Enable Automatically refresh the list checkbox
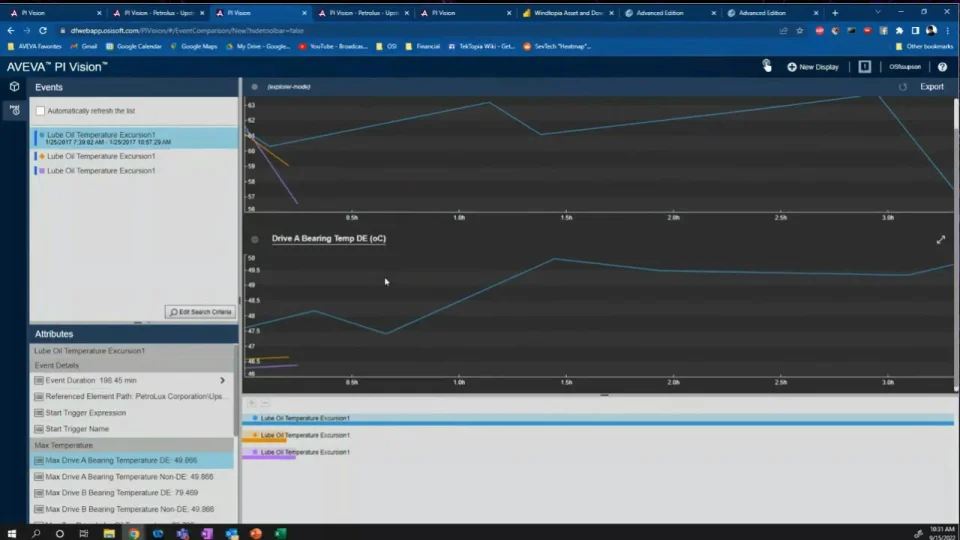 [40, 111]
